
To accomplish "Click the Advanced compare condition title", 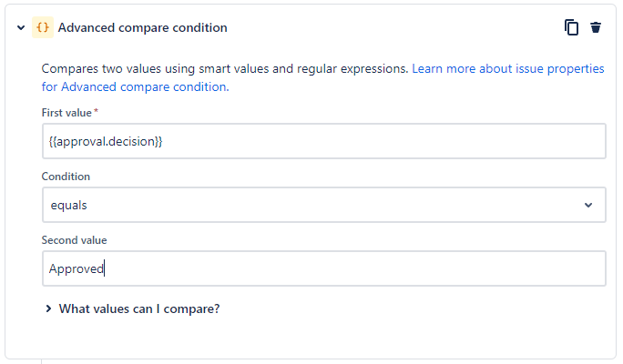I will [143, 28].
